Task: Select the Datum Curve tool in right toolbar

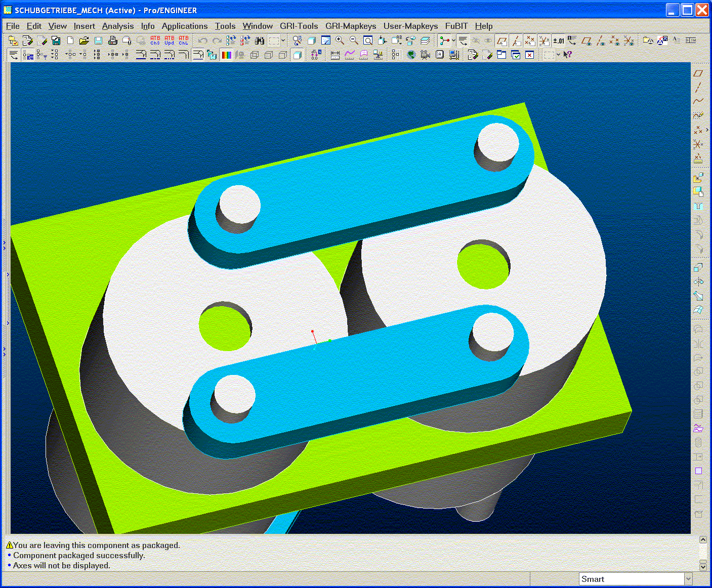Action: [698, 101]
